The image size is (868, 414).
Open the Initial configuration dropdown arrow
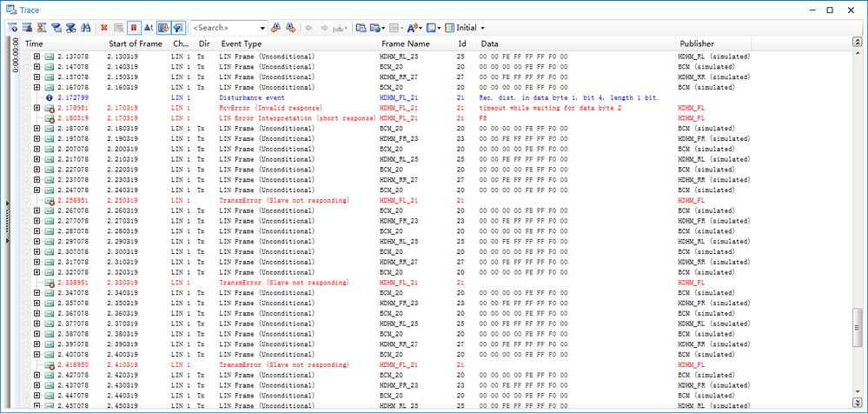pos(483,28)
